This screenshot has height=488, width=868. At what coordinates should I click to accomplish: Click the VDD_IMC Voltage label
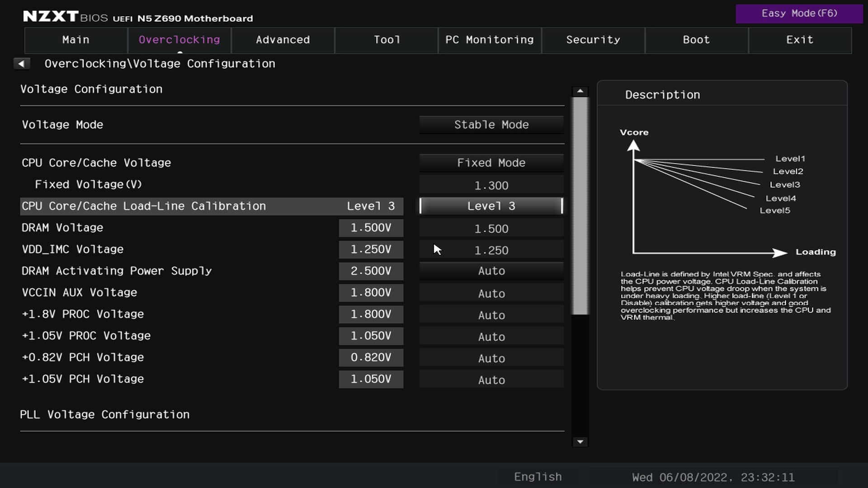tap(72, 249)
